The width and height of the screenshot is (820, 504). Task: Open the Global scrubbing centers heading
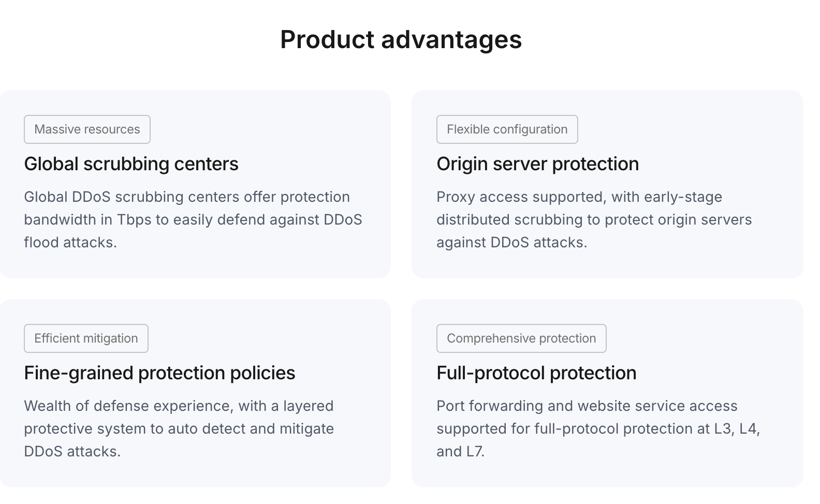131,164
